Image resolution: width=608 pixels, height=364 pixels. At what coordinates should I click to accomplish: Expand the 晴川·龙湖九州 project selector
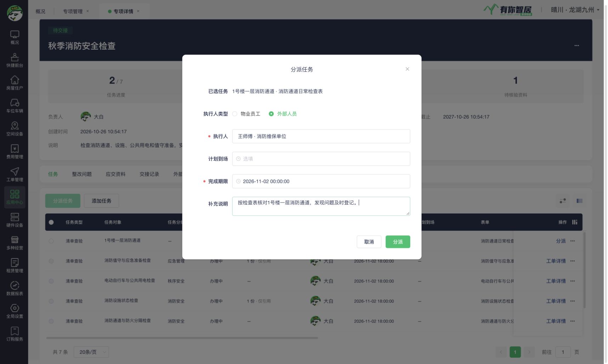pos(575,10)
